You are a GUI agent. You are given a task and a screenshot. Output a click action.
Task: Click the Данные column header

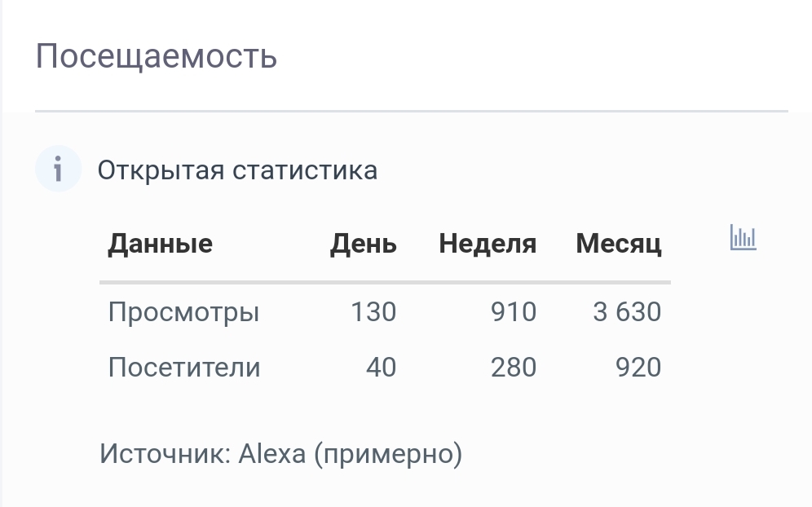click(160, 244)
